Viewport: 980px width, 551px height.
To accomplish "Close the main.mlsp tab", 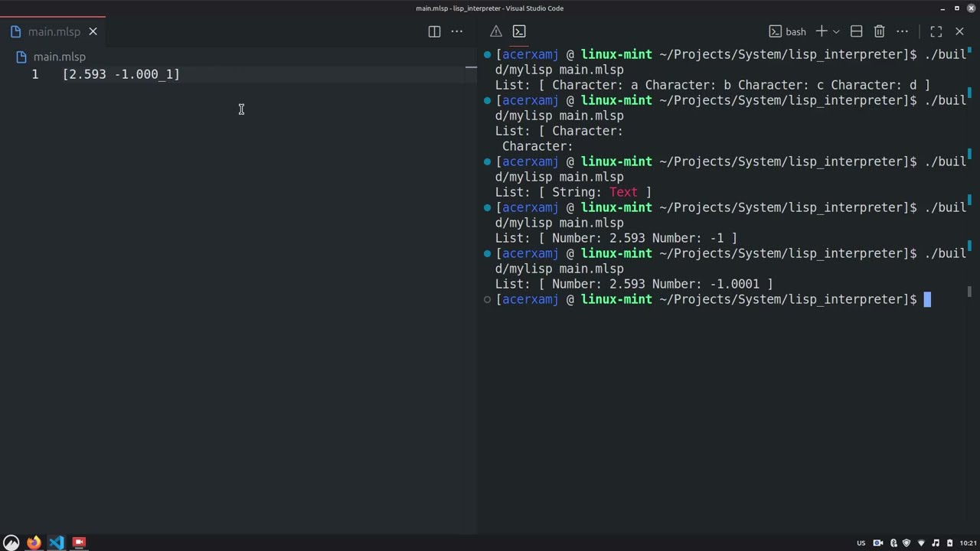I will point(93,31).
